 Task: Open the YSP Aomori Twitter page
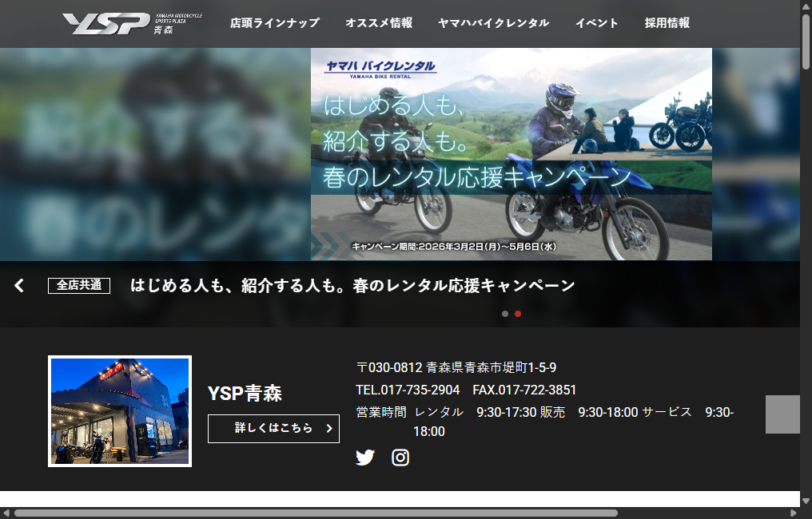pyautogui.click(x=365, y=458)
